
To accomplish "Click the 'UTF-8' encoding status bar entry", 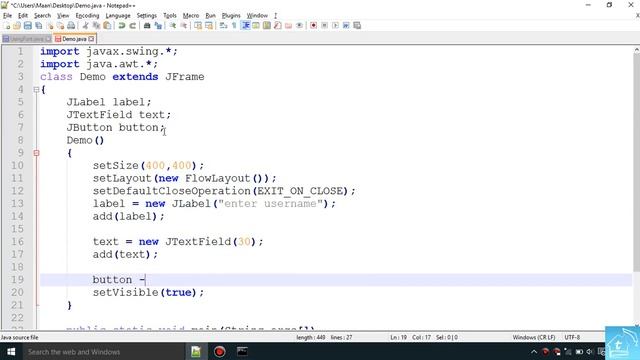I will [x=572, y=338].
